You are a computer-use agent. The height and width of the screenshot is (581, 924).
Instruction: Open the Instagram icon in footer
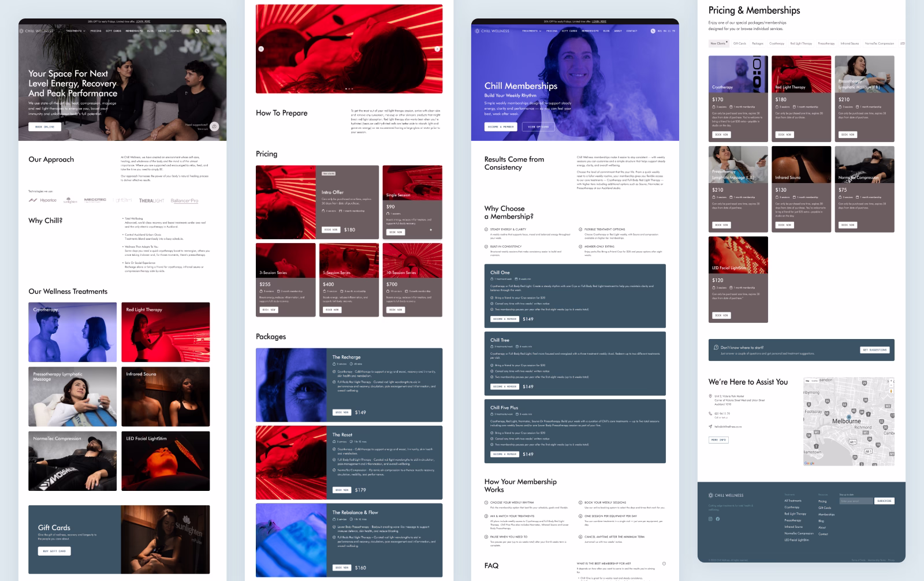point(711,519)
